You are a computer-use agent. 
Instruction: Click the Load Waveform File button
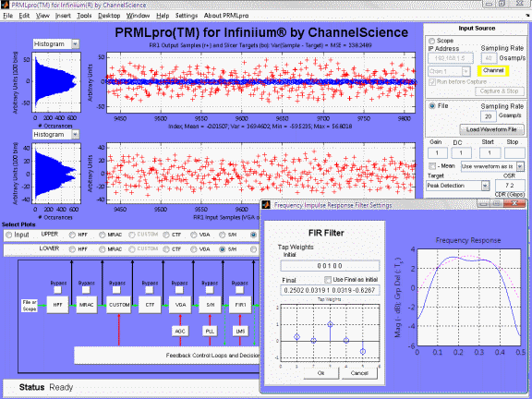491,129
